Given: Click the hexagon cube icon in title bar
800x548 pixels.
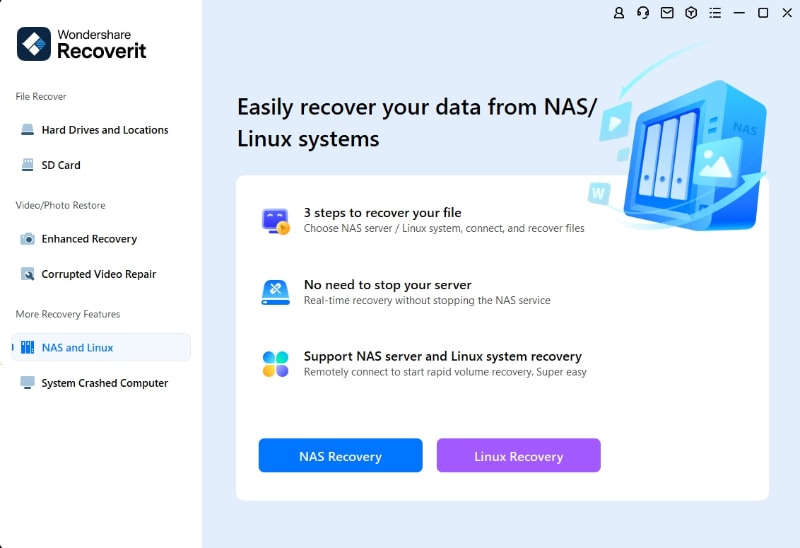Looking at the screenshot, I should tap(691, 13).
